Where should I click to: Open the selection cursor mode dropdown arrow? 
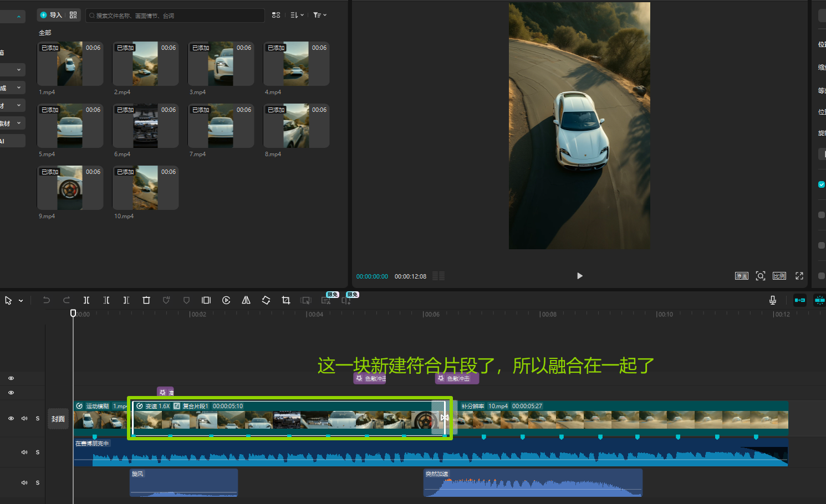point(21,301)
